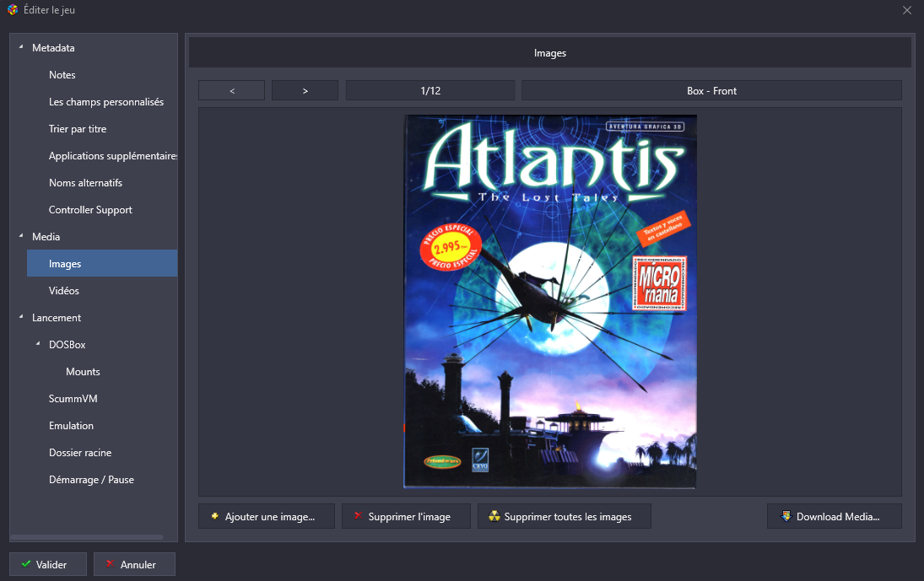
Task: Click the Download Media... button
Action: (x=835, y=516)
